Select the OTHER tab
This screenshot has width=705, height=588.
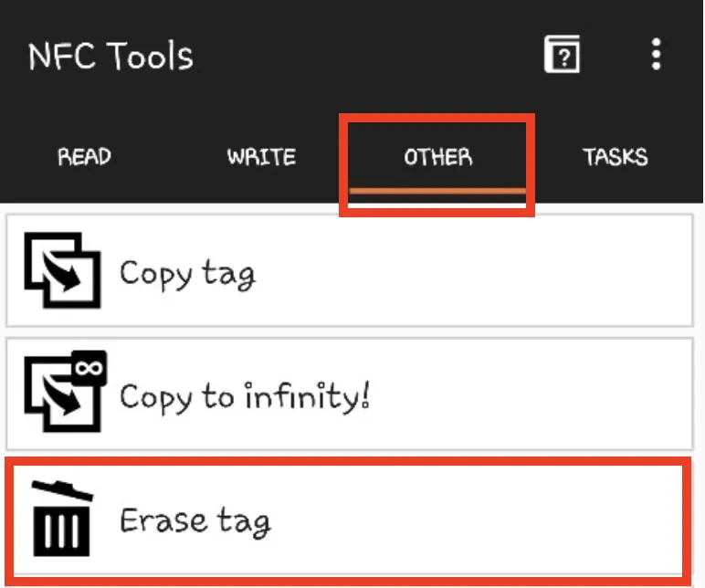tap(438, 157)
